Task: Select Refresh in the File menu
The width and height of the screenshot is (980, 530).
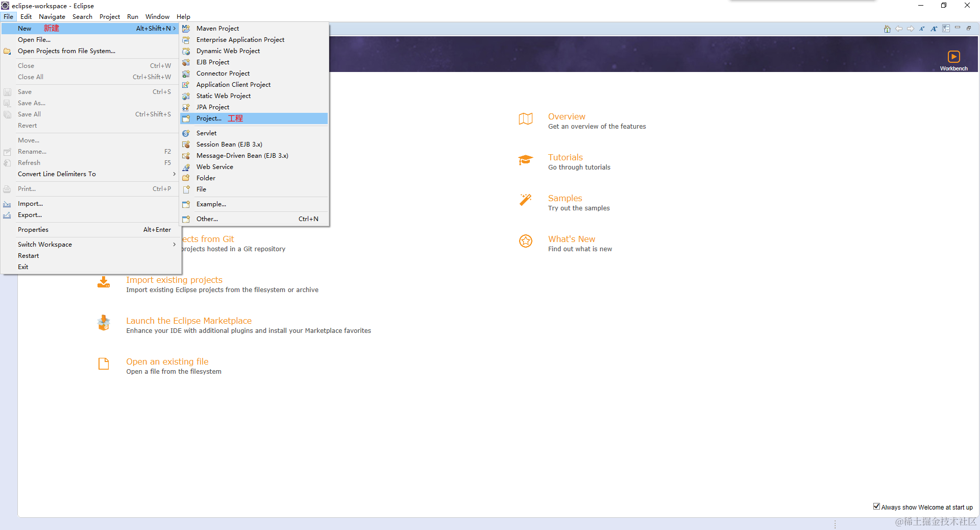Action: click(x=90, y=163)
